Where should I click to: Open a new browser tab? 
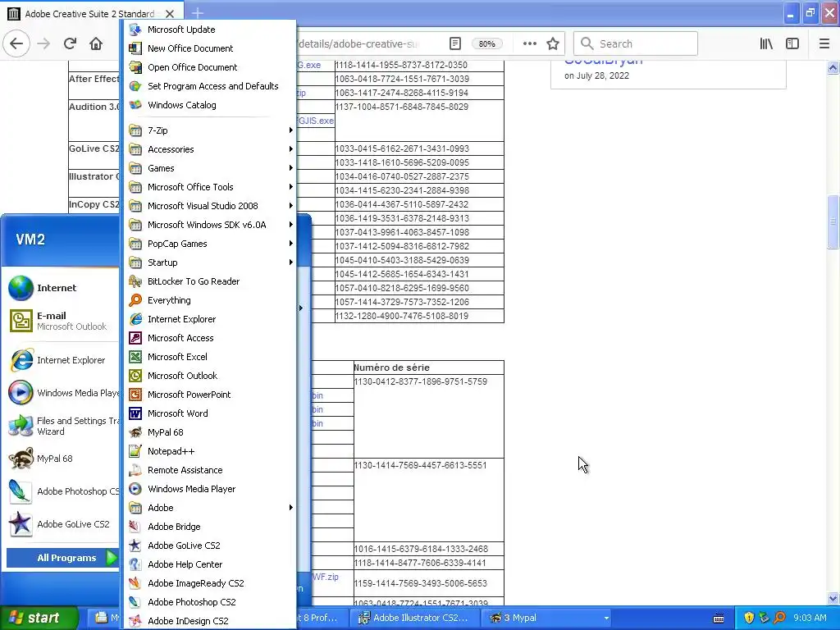pyautogui.click(x=197, y=13)
